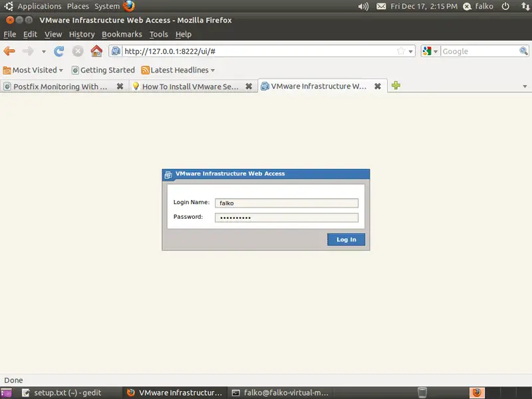Viewport: 532px width, 399px height.
Task: Open the View menu
Action: [53, 35]
